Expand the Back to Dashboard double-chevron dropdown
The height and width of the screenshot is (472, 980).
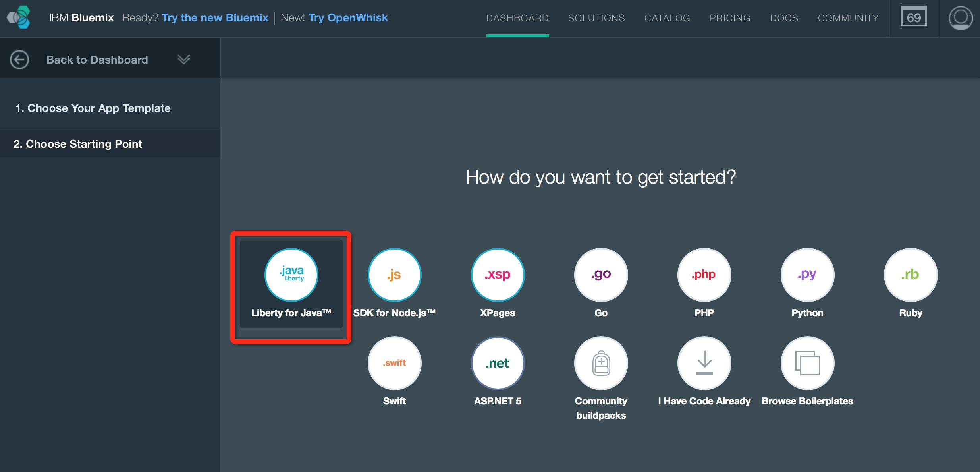(x=183, y=60)
